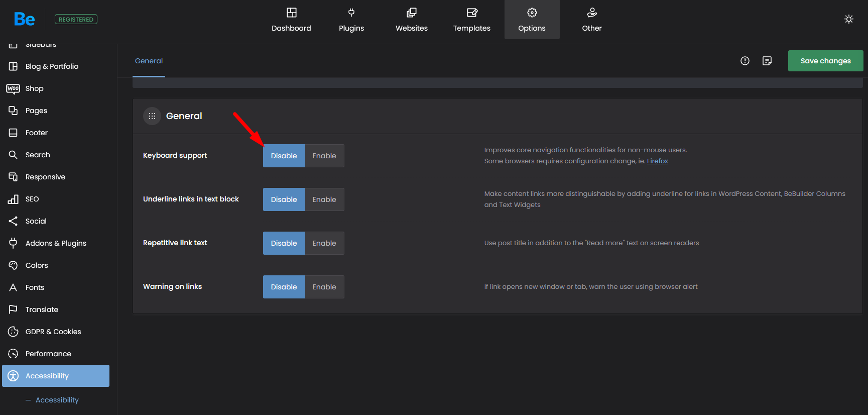
Task: Click the REGISTERED badge
Action: pyautogui.click(x=76, y=20)
